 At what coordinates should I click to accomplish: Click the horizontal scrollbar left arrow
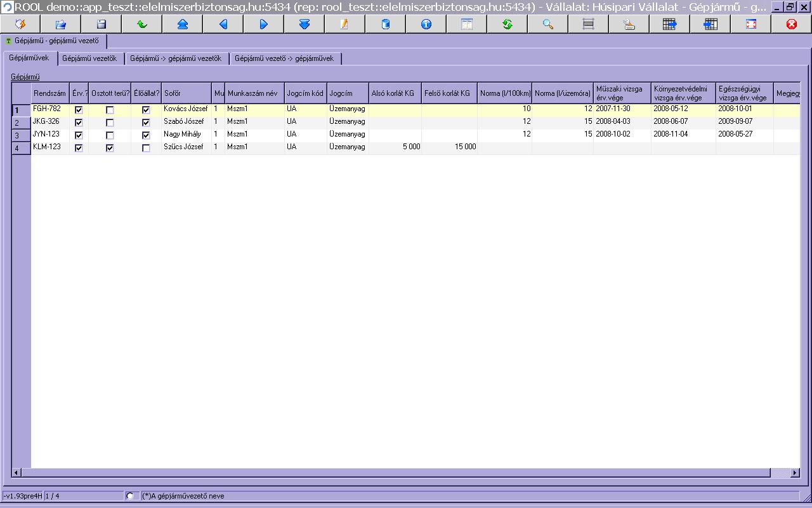tap(16, 473)
